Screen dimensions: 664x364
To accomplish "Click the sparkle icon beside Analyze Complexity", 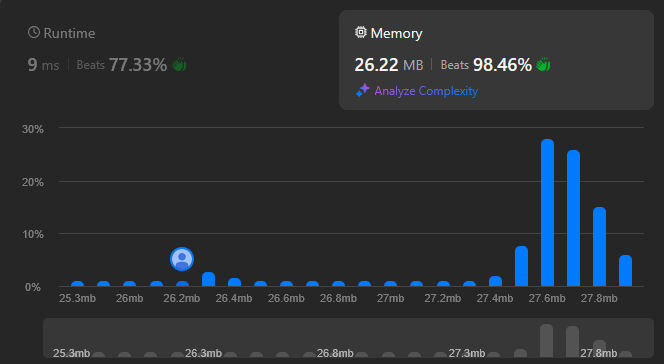I will pyautogui.click(x=362, y=91).
